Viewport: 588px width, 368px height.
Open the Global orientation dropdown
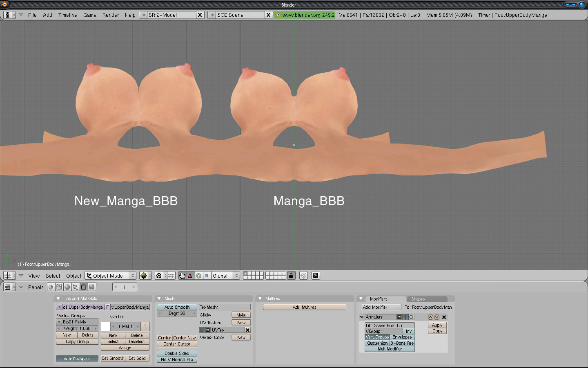point(225,276)
